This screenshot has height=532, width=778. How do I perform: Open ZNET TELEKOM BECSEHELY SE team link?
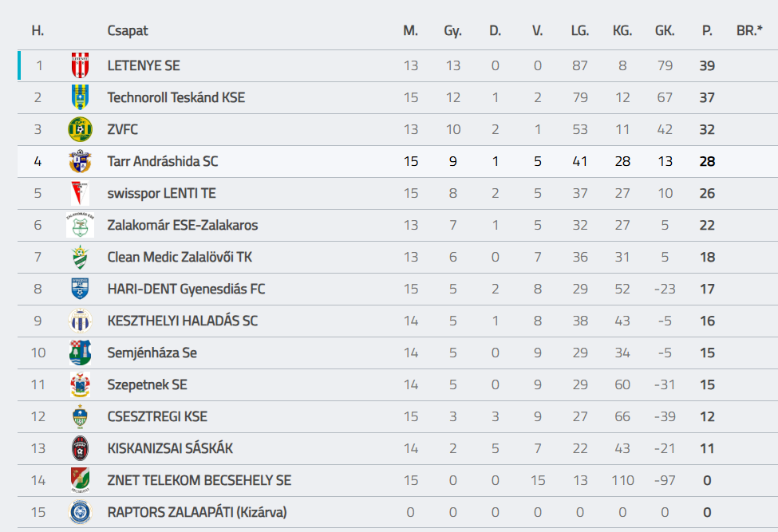click(x=199, y=480)
